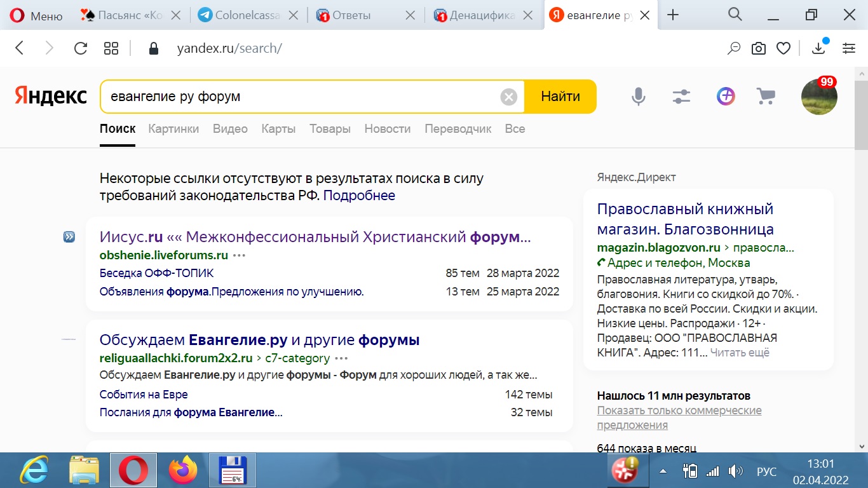
Task: Open Обсуждаем Евангелие.ру и другие форумы result
Action: 260,340
